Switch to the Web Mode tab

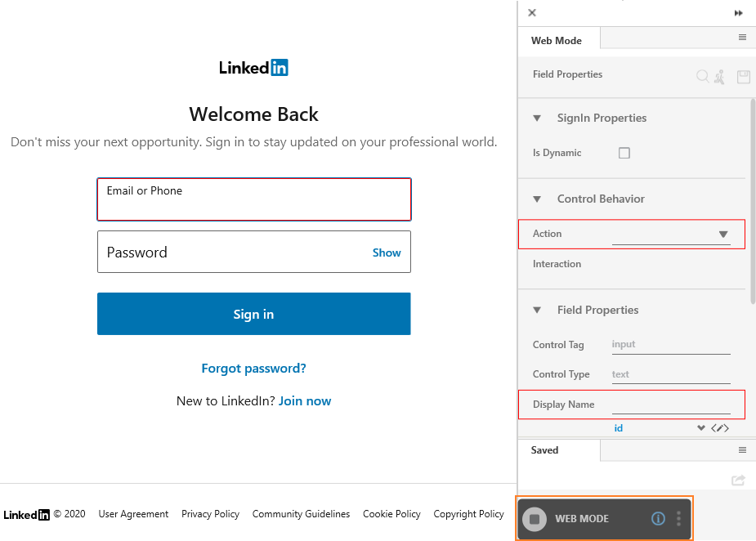pos(557,41)
